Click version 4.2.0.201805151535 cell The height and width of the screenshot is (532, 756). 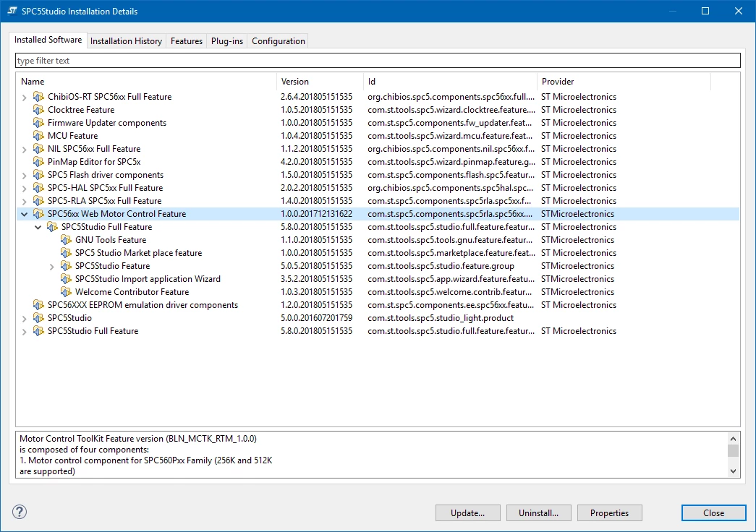pos(316,162)
